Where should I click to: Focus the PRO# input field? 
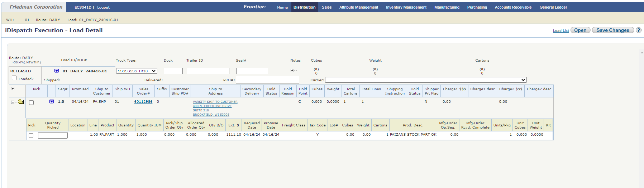(x=267, y=79)
